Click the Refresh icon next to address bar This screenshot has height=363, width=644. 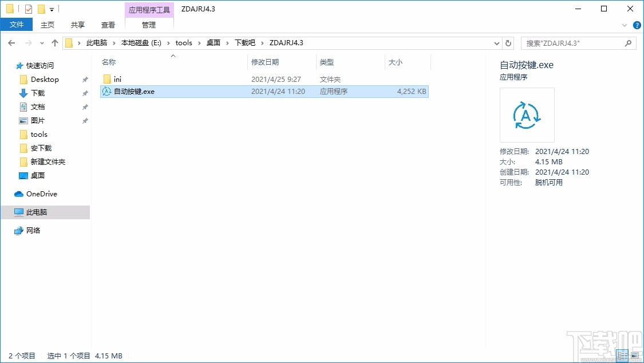click(509, 42)
